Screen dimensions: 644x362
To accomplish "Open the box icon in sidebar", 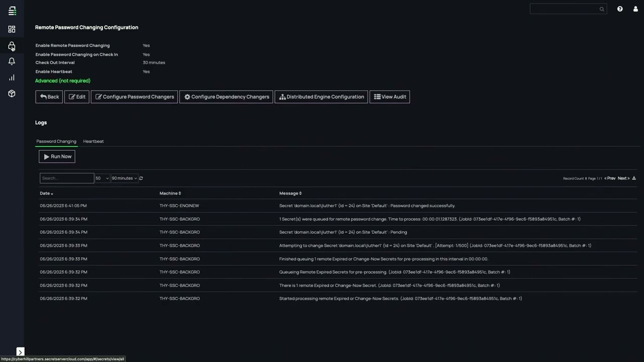I will (x=12, y=94).
